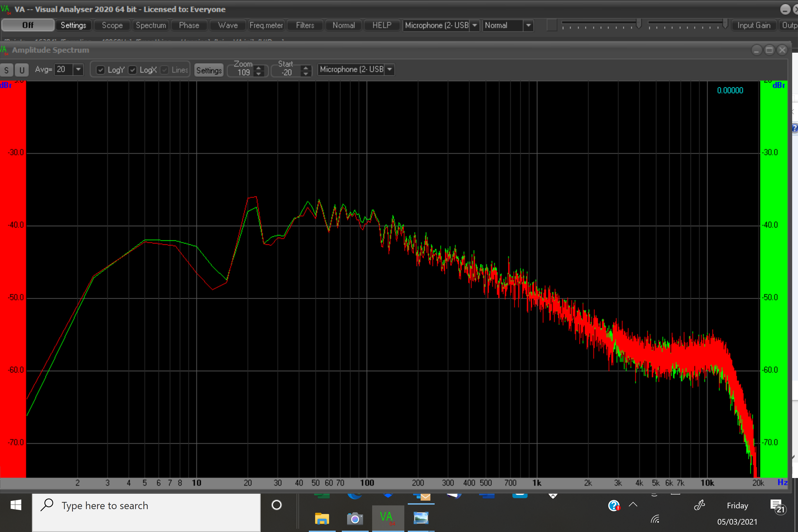Open the Spectrum view
Image resolution: width=798 pixels, height=532 pixels.
pos(151,25)
